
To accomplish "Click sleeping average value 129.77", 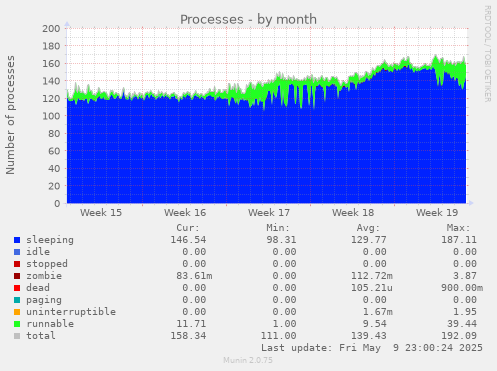I will tap(369, 240).
